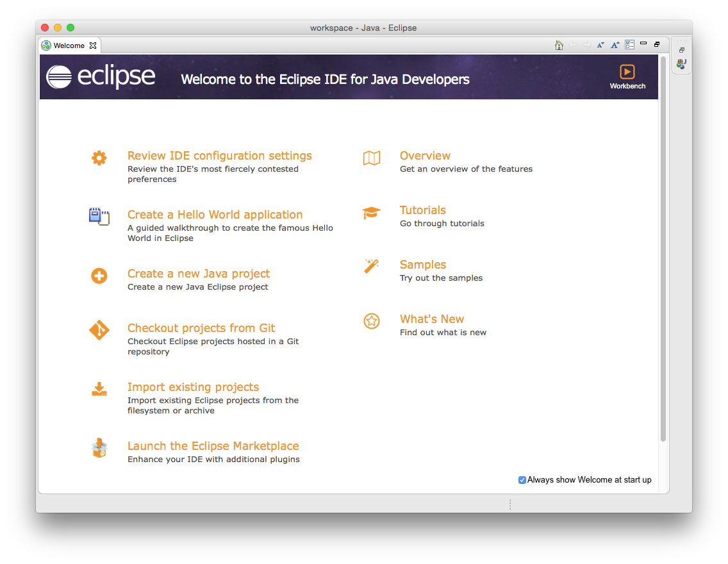Click the gear icon for IDE configuration
728x564 pixels.
[99, 158]
